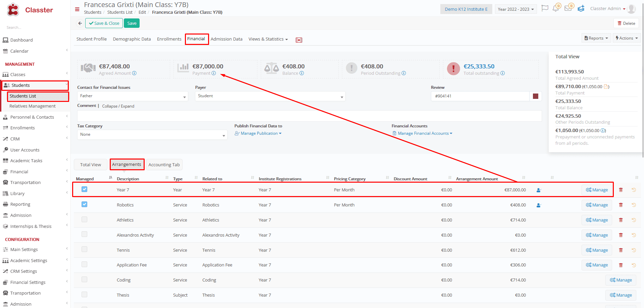Click the Comment text area
This screenshot has width=644, height=308.
tap(309, 116)
